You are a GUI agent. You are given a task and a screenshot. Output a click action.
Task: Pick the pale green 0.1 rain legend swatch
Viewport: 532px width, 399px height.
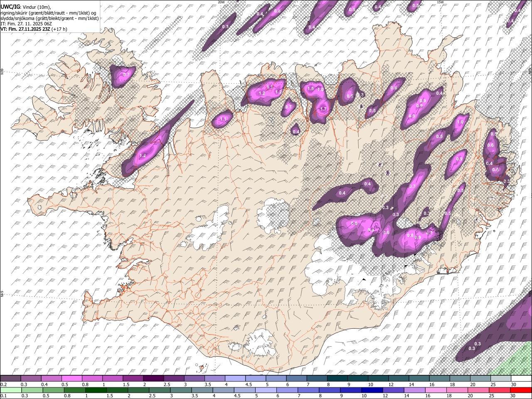[11, 390]
